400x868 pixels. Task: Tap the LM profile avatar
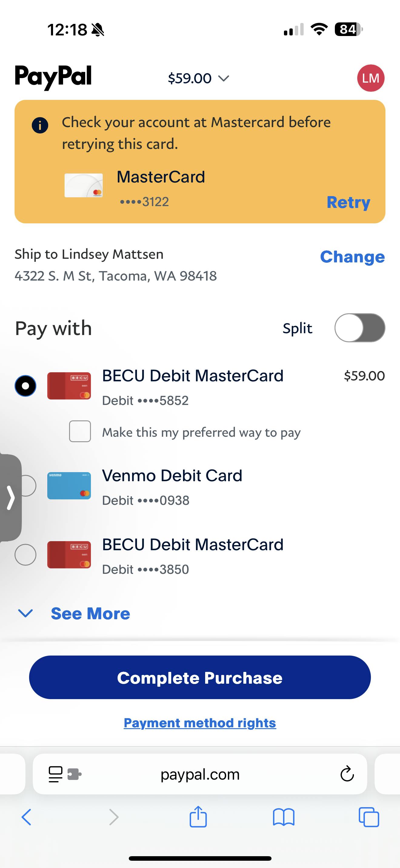click(x=371, y=78)
